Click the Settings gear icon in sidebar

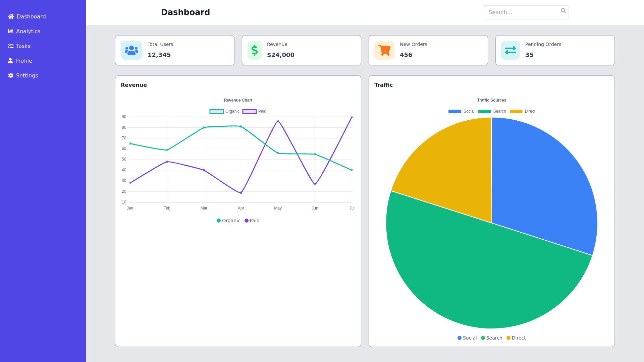[x=11, y=76]
